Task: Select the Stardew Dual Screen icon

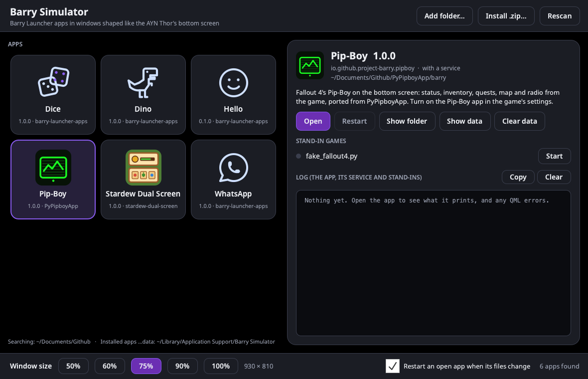Action: point(143,168)
